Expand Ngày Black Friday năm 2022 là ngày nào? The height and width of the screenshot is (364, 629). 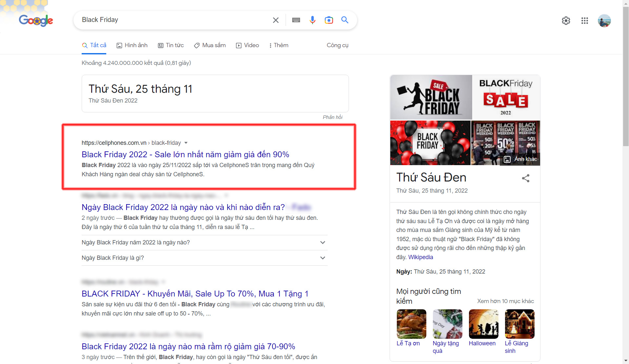point(204,242)
